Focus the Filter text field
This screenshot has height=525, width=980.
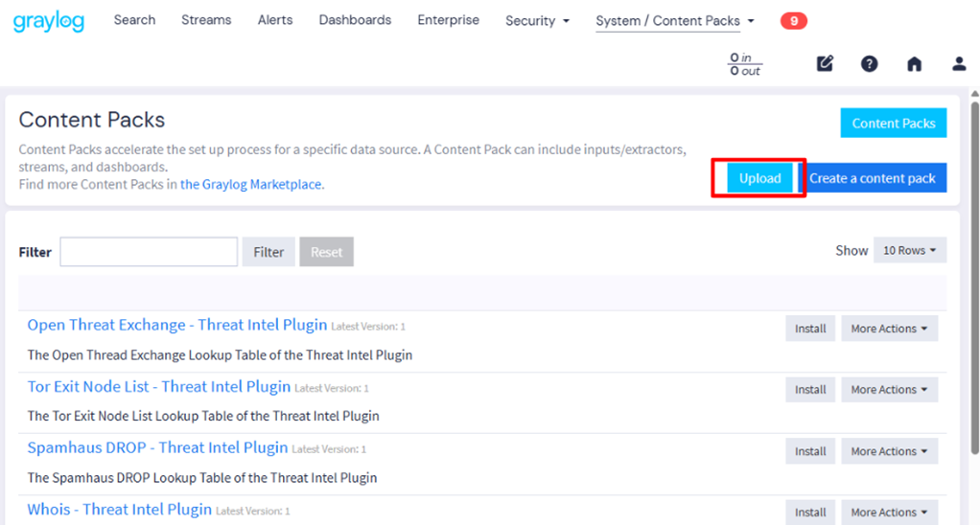149,252
